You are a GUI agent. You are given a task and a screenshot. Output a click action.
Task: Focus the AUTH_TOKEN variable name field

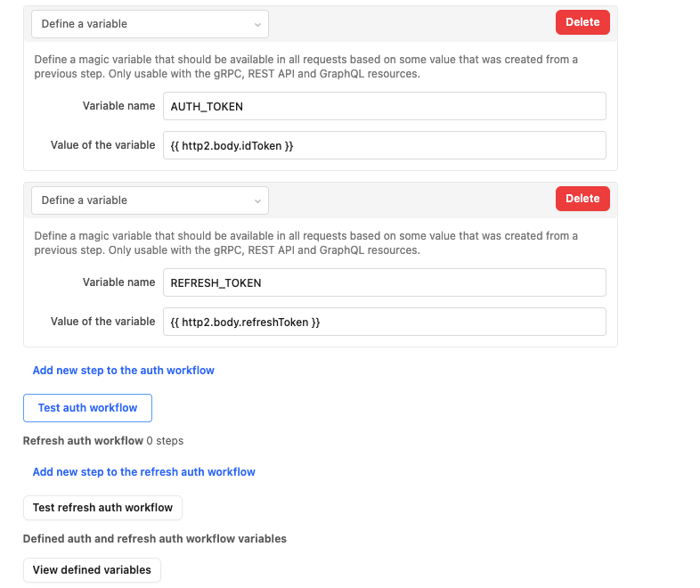(385, 106)
